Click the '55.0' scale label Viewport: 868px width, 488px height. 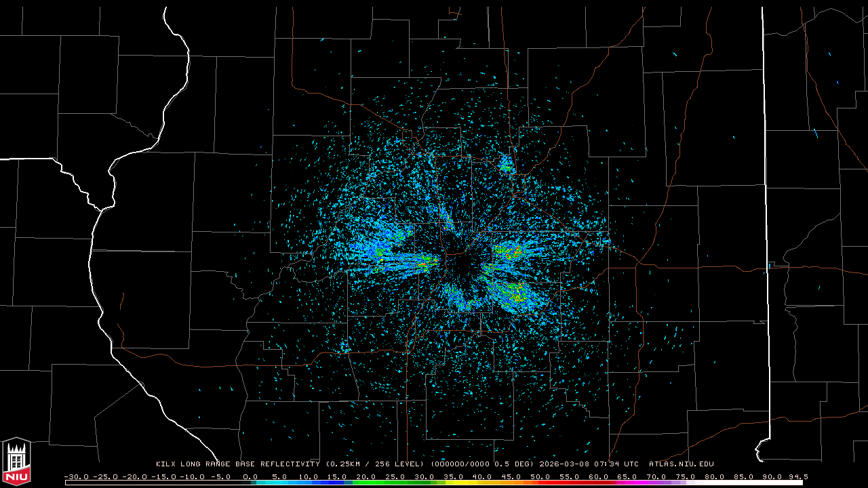[570, 477]
